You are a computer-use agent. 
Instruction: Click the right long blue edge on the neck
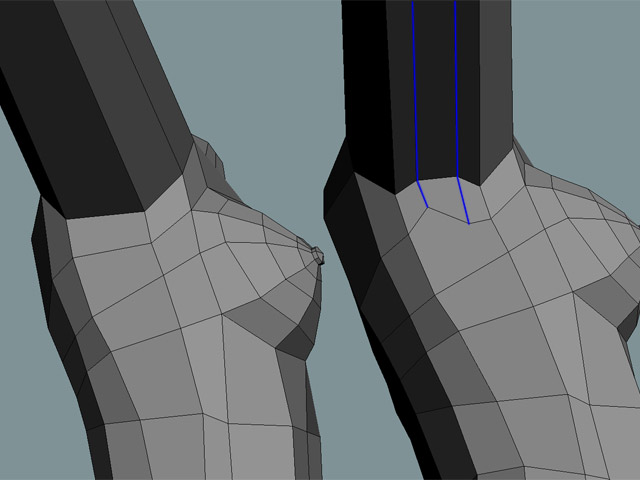[456, 90]
